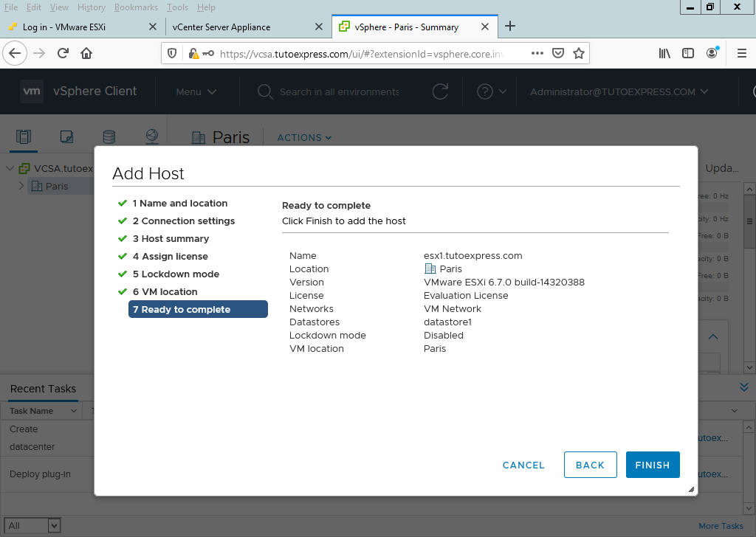Open the Firefox Library icon
The width and height of the screenshot is (756, 537).
664,53
